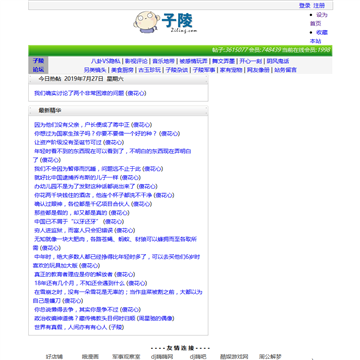
Task: Open the 站务留言 board
Action: click(x=285, y=70)
